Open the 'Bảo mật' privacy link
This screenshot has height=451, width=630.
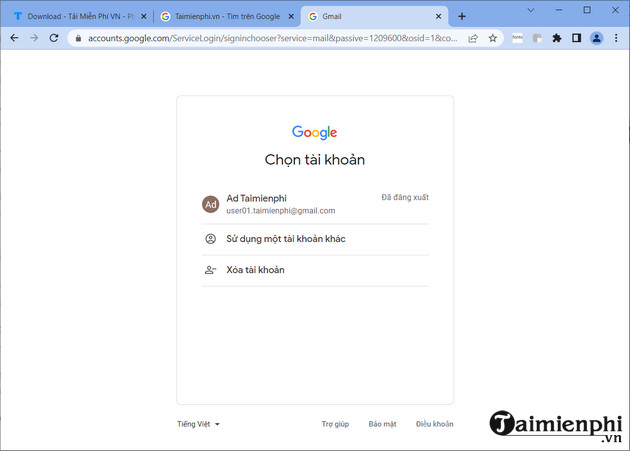pos(382,424)
